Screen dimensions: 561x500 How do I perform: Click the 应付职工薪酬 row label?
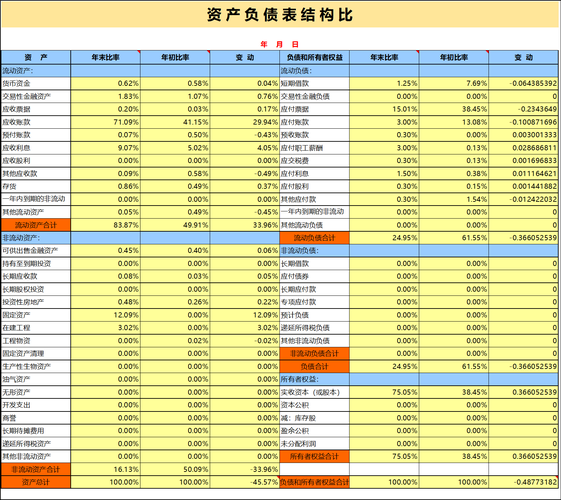point(314,148)
